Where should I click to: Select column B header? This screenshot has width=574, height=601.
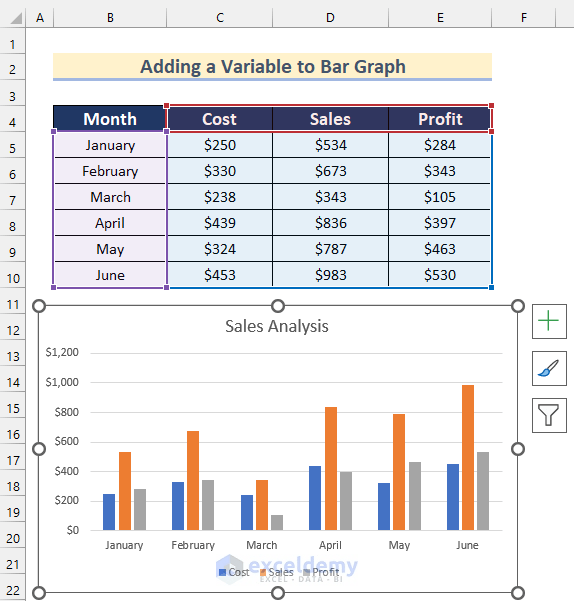tap(110, 18)
